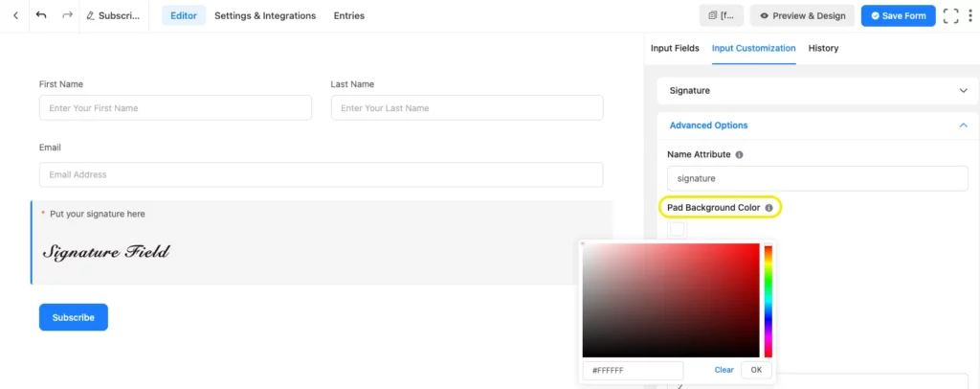This screenshot has width=980, height=389.
Task: Select the 'First Name' field label
Action: tap(61, 83)
